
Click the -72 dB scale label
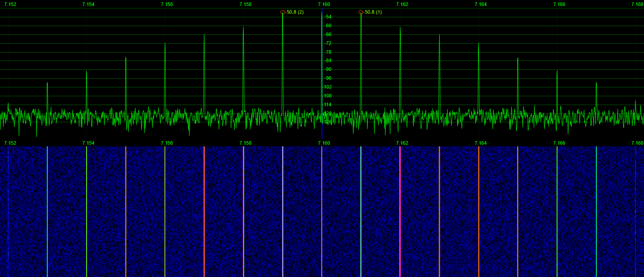click(x=327, y=43)
